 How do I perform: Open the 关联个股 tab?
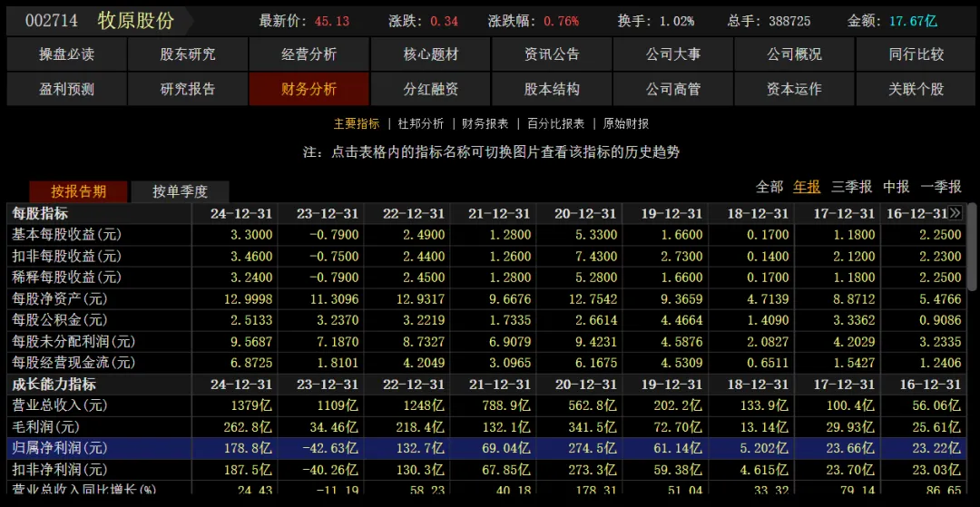point(916,89)
